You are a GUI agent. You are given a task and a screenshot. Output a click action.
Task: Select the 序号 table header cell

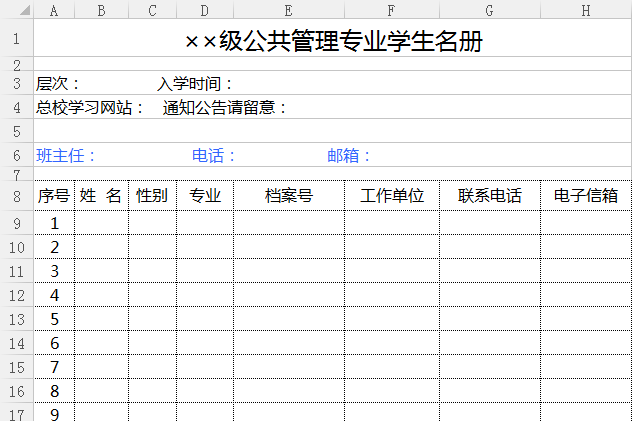54,196
